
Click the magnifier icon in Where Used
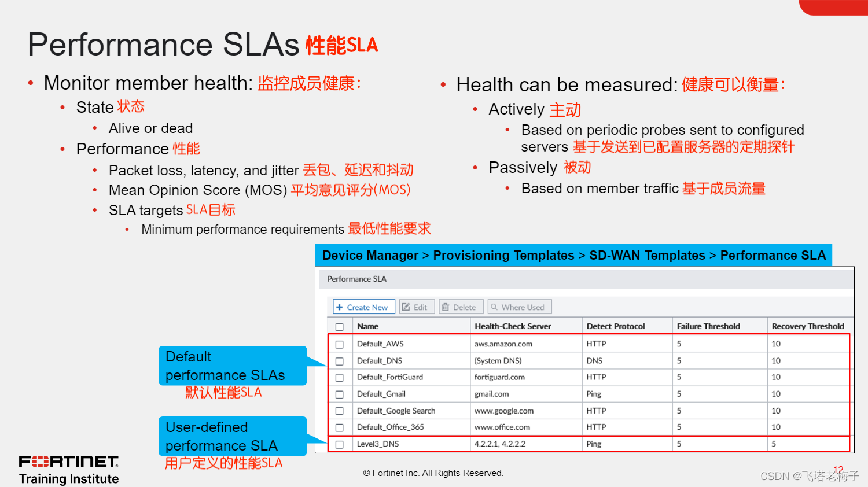[x=494, y=307]
